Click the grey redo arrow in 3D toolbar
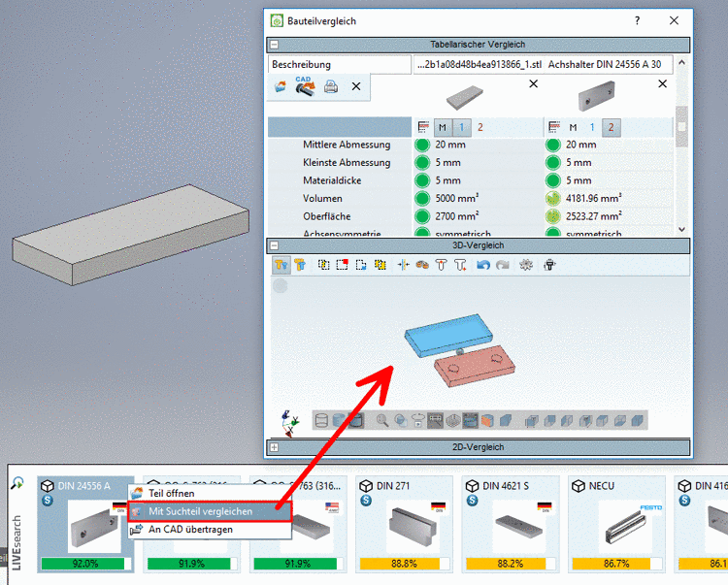The image size is (728, 585). (503, 265)
